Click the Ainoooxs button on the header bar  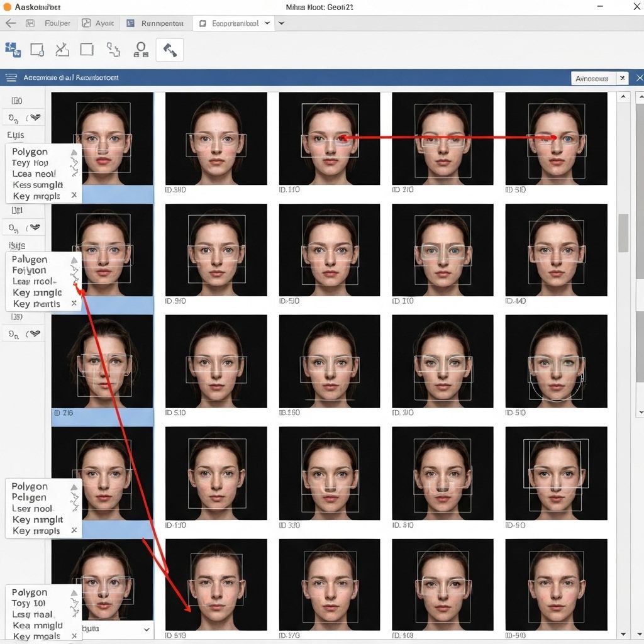point(591,79)
